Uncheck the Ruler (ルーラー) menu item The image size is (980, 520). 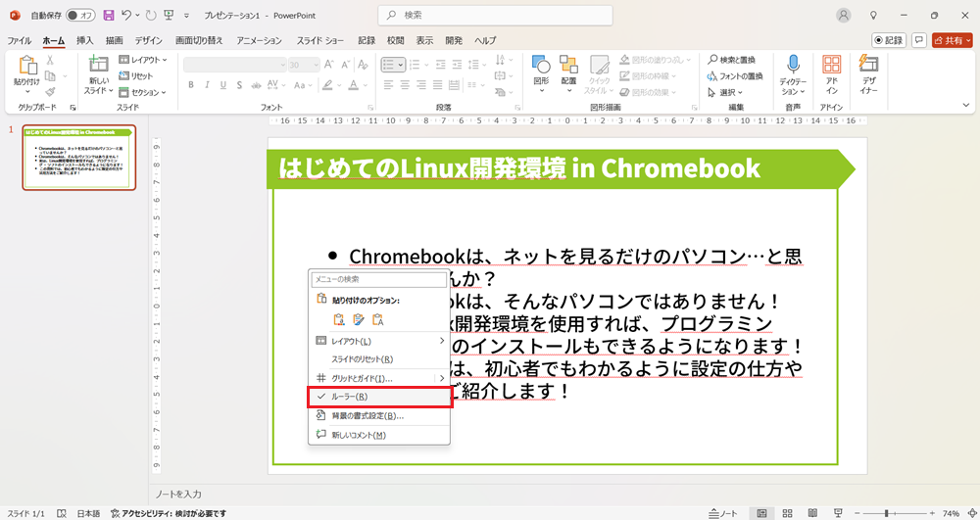[378, 397]
